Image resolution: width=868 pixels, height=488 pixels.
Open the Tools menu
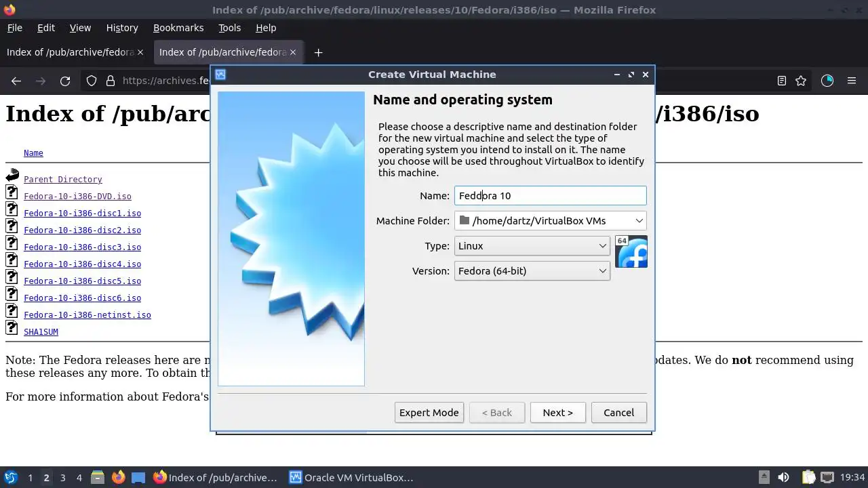(x=230, y=28)
